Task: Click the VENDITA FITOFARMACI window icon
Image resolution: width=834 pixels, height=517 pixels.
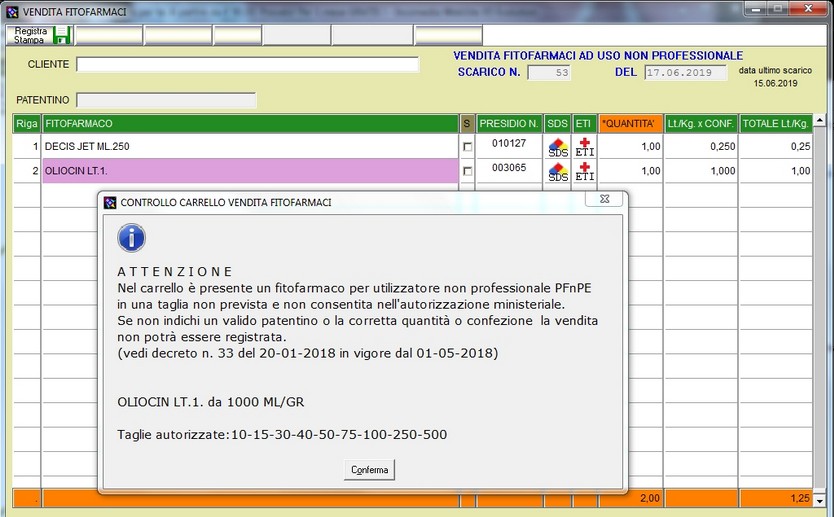Action: [x=12, y=11]
